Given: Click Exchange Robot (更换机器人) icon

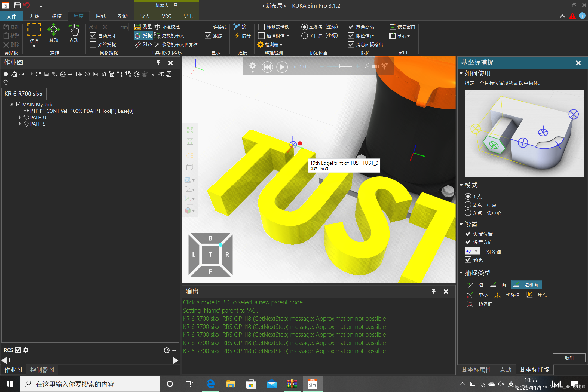Looking at the screenshot, I should coord(157,36).
